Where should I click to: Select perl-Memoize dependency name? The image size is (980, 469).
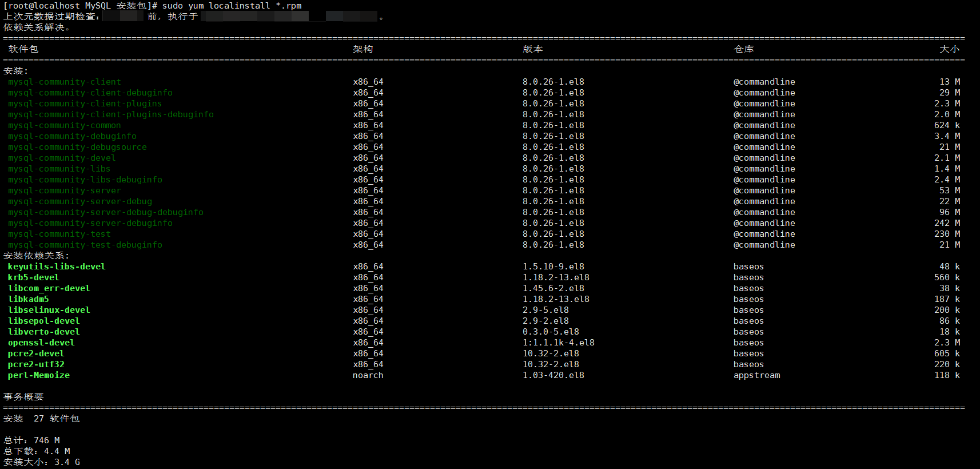point(39,375)
